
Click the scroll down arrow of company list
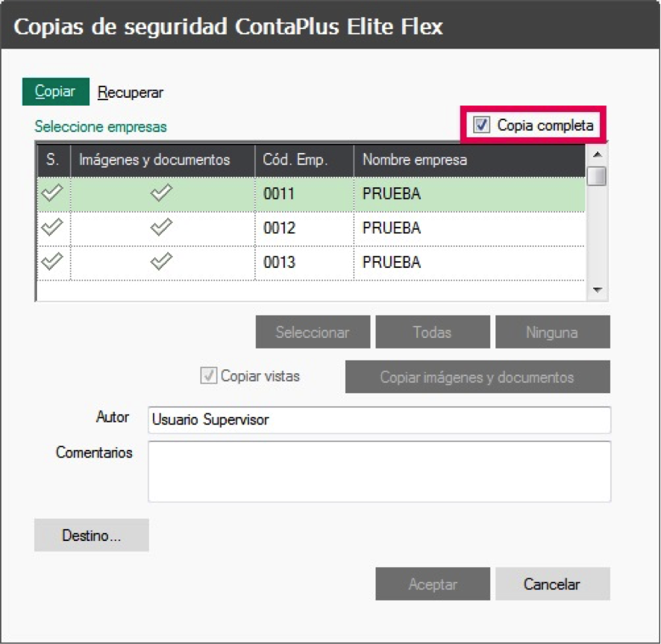click(x=597, y=290)
